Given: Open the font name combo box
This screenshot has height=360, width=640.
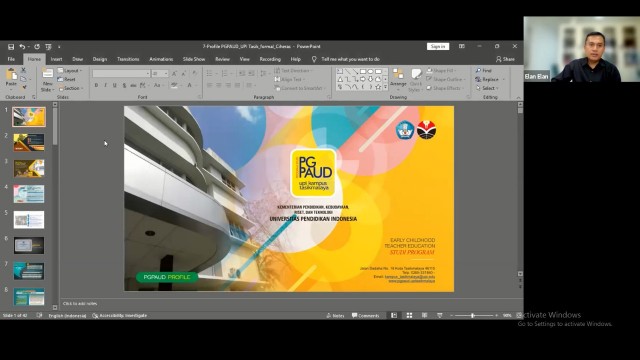Looking at the screenshot, I should pyautogui.click(x=121, y=73).
